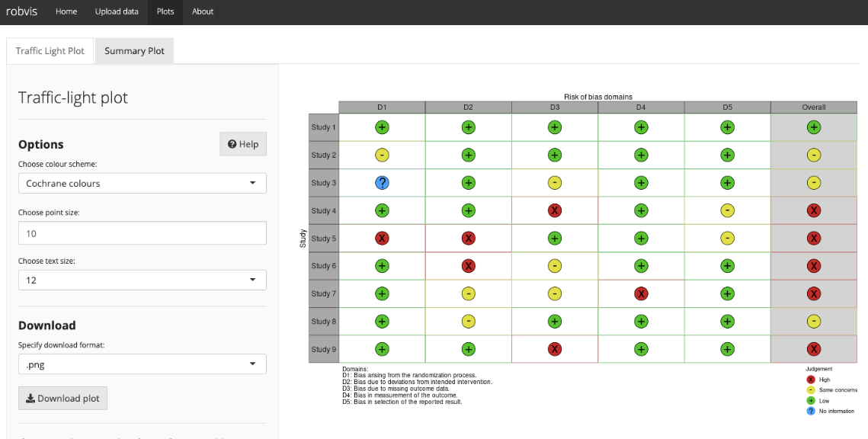868x439 pixels.
Task: Click the red High icon in Study 4 D3
Action: tap(555, 210)
